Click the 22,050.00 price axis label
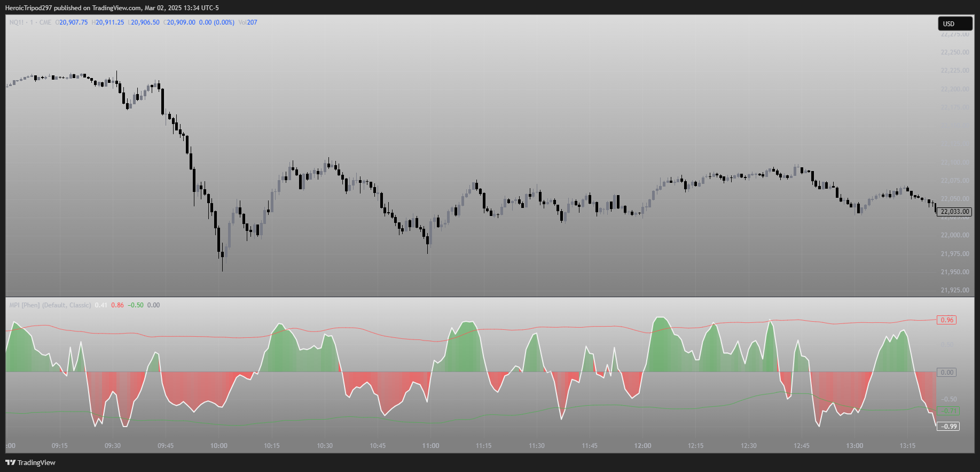Image resolution: width=980 pixels, height=472 pixels. point(955,199)
